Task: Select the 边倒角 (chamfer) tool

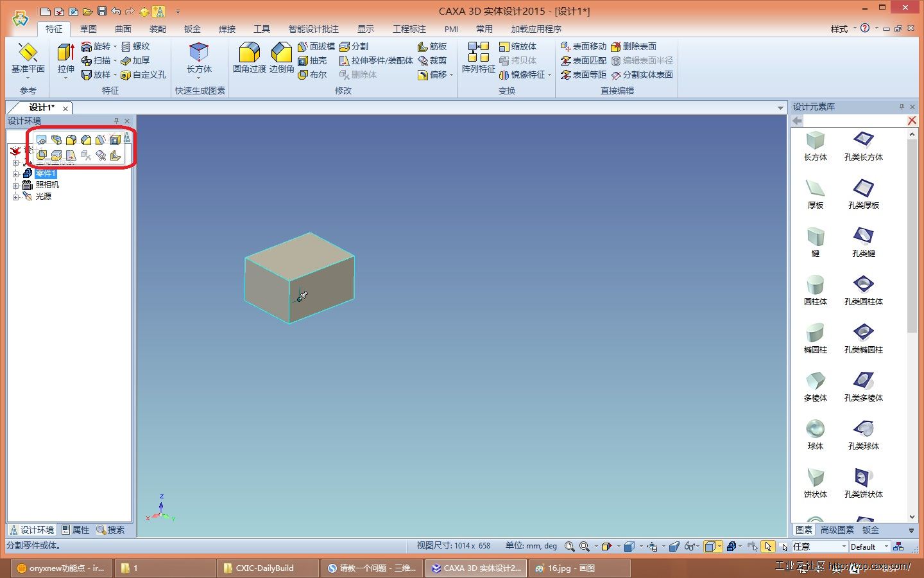Action: pos(281,58)
